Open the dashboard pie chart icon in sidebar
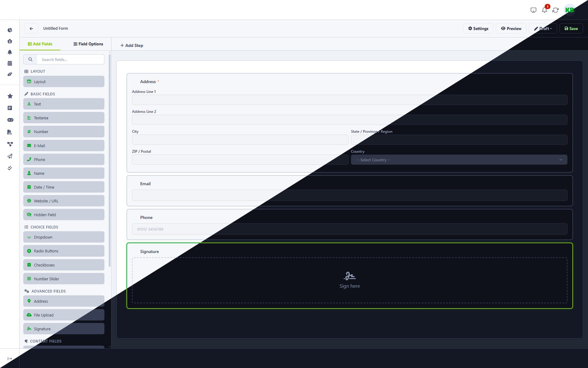 (x=10, y=30)
